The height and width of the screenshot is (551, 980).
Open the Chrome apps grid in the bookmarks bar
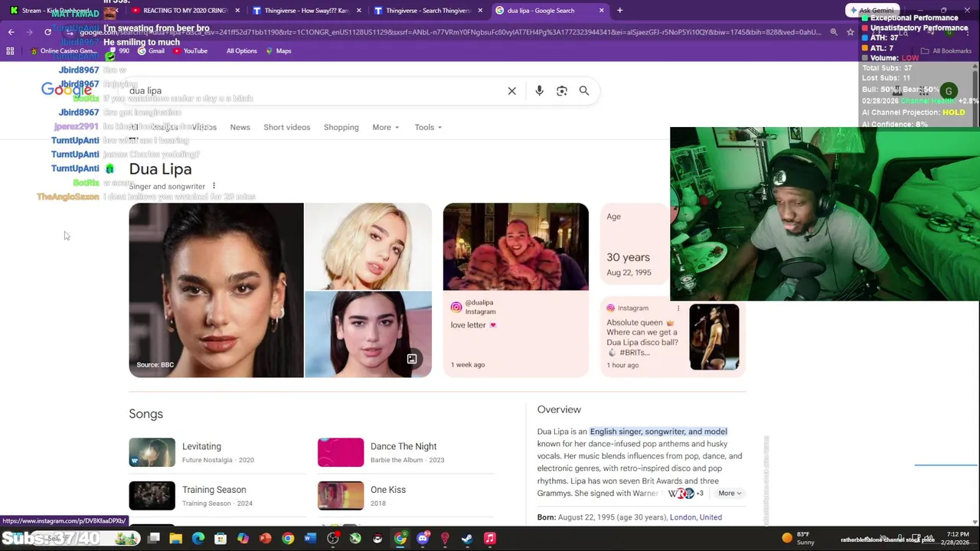(x=10, y=51)
